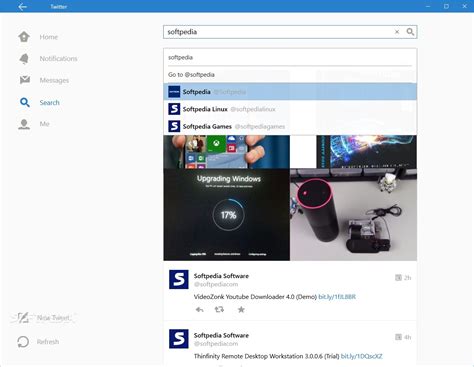The width and height of the screenshot is (474, 367).
Task: Choose 'Go to @softpedia' suggestion
Action: [x=290, y=75]
